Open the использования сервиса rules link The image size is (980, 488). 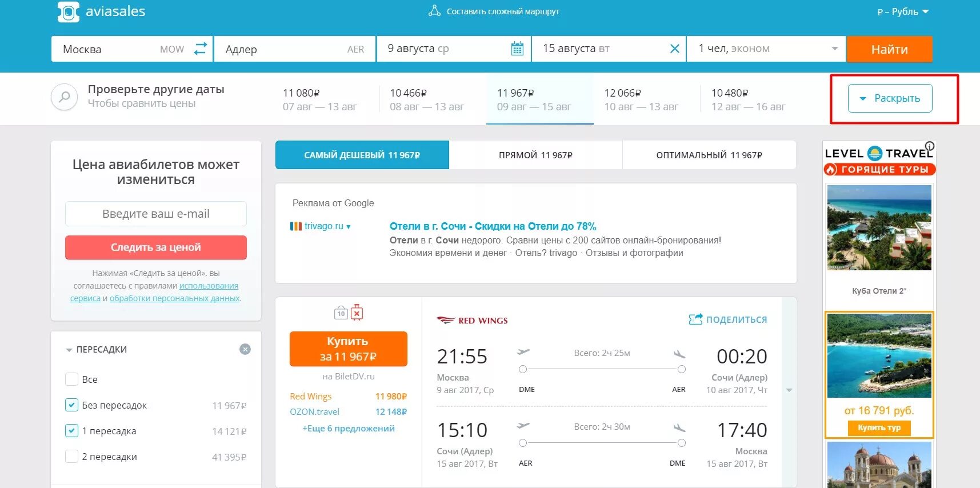pyautogui.click(x=154, y=292)
